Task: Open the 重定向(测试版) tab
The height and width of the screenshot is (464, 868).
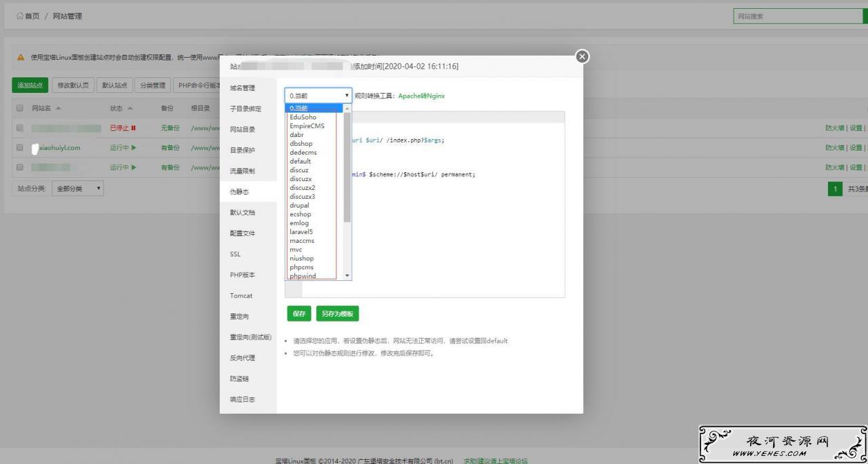Action: 248,337
